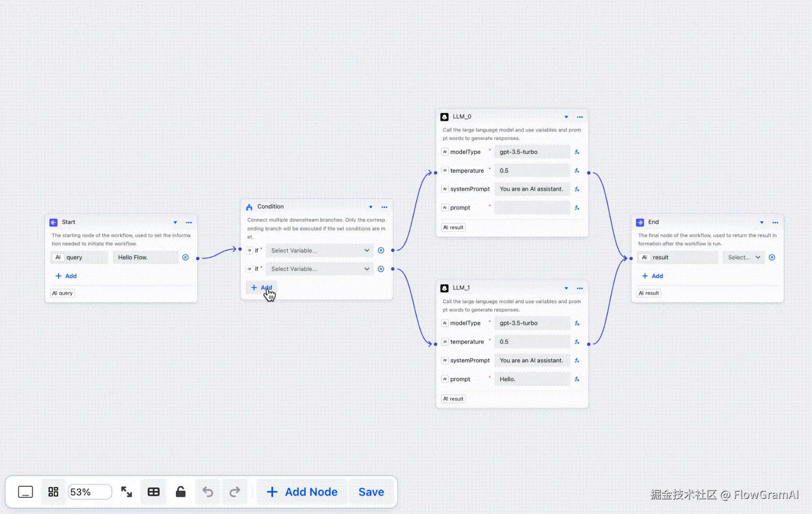Undo the last action

coord(208,492)
